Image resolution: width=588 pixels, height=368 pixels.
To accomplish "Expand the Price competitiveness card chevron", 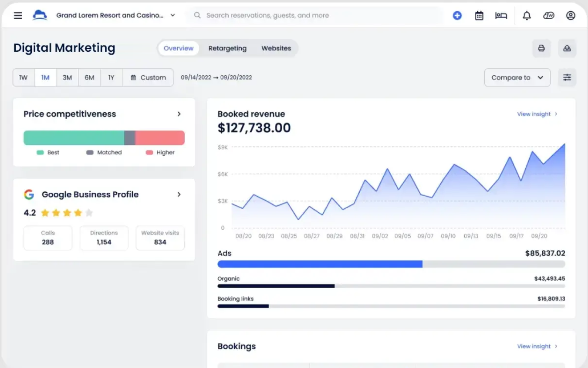I will [x=179, y=114].
